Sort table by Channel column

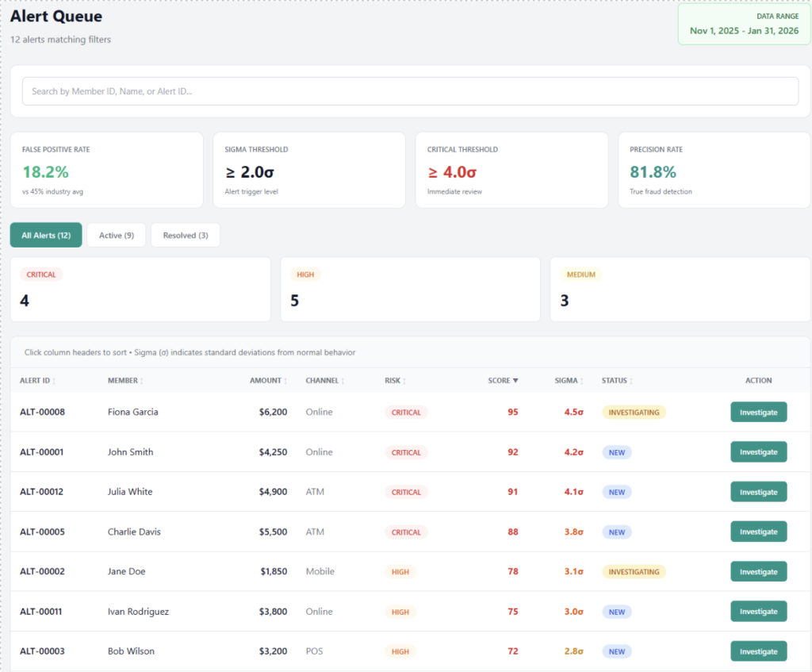click(324, 380)
